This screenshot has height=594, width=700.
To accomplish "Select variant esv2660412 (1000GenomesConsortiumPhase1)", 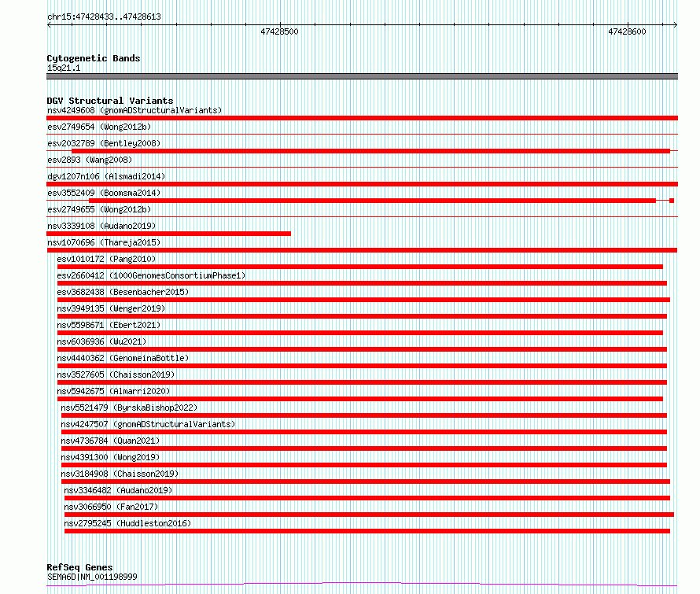I will [151, 275].
